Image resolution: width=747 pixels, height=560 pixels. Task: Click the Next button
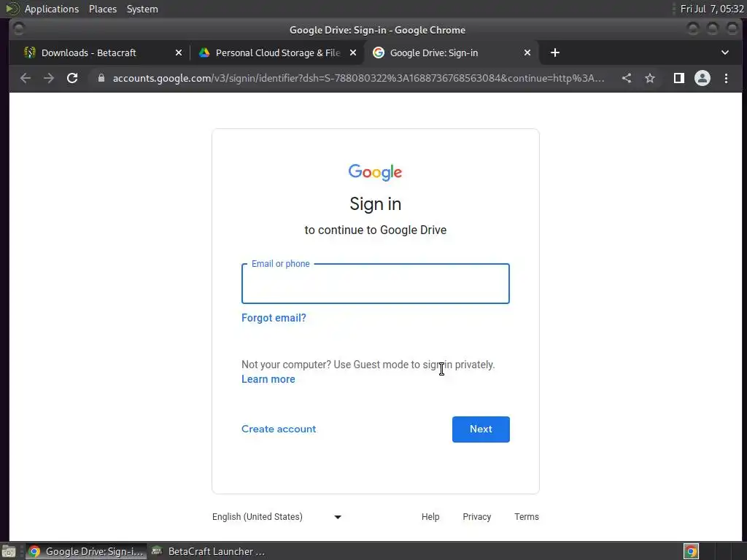481,429
